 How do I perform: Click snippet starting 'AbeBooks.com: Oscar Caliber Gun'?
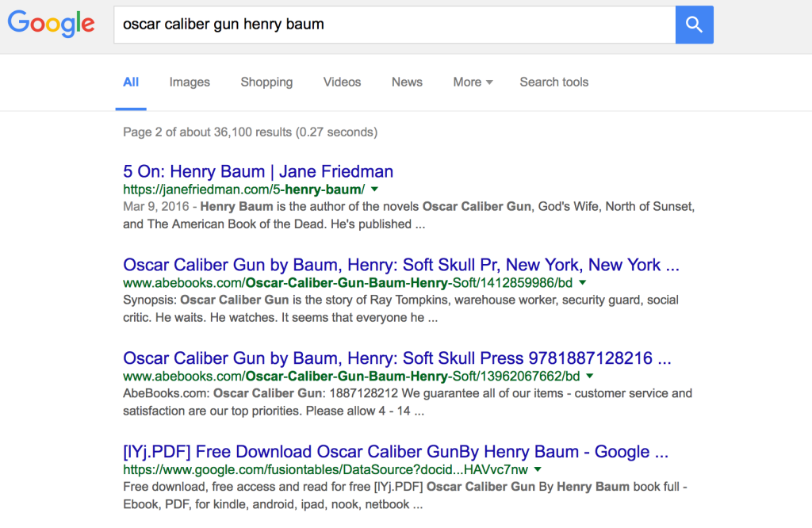407,402
